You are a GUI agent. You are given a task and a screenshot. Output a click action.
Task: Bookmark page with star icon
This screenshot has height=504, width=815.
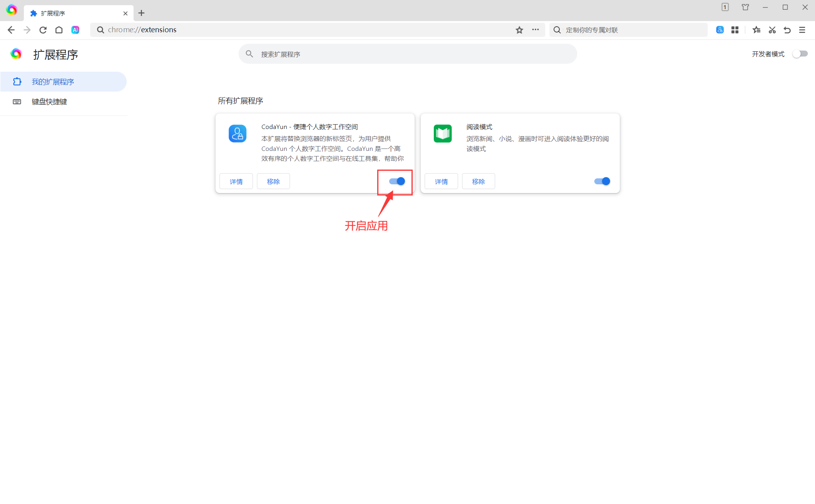519,30
